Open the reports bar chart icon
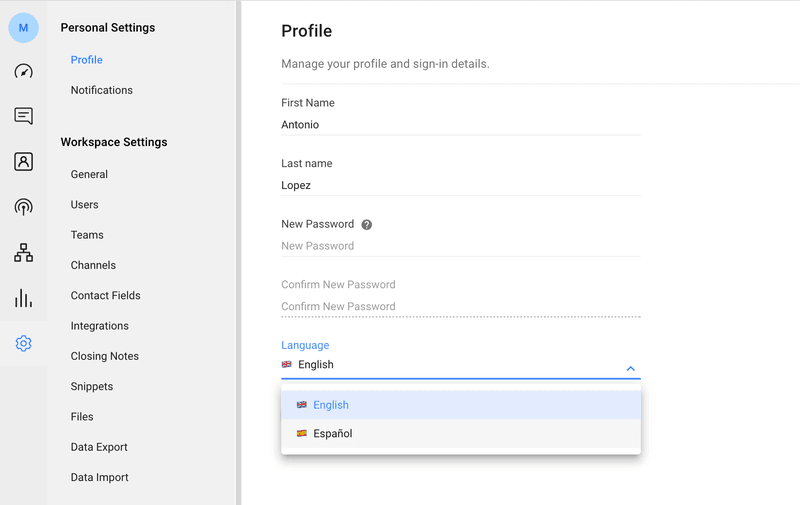Image resolution: width=800 pixels, height=505 pixels. [x=24, y=298]
